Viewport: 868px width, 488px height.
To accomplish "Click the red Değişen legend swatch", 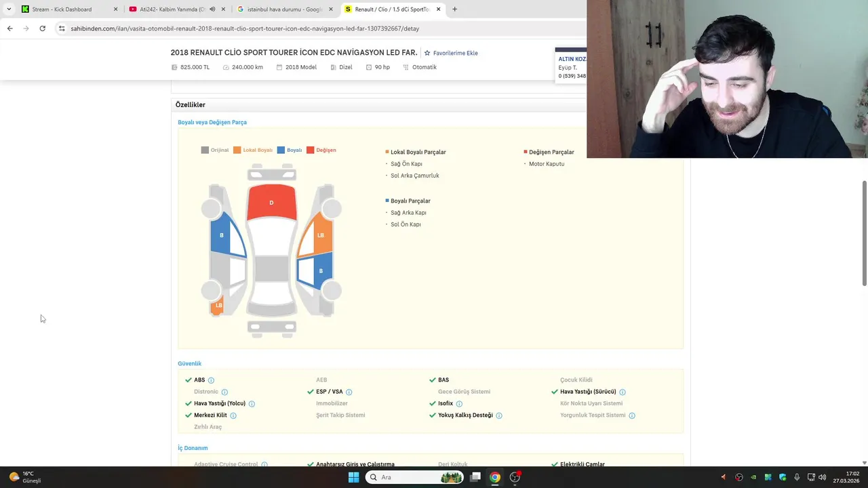I will tap(311, 150).
